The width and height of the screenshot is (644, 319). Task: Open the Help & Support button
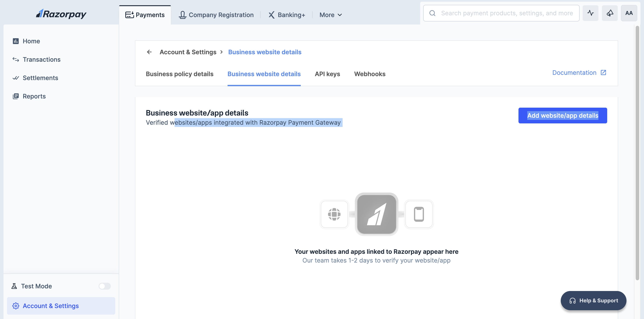click(x=593, y=301)
